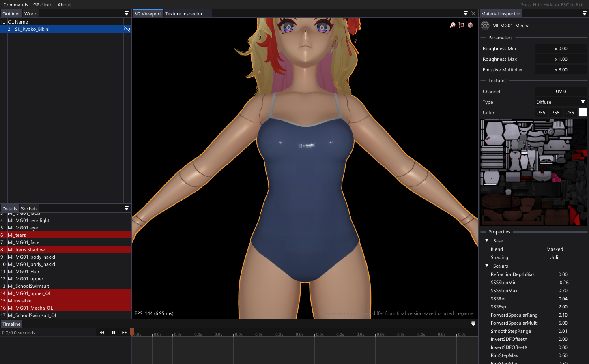Click the material sphere preview icon
589x364 pixels.
tap(485, 26)
